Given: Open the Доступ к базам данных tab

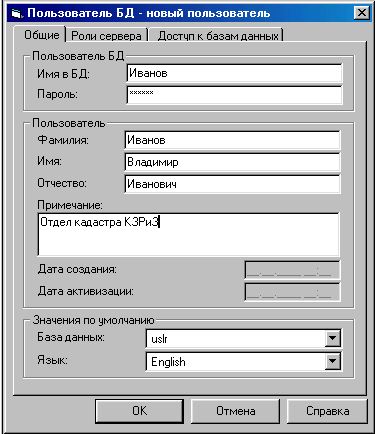Looking at the screenshot, I should pos(218,35).
